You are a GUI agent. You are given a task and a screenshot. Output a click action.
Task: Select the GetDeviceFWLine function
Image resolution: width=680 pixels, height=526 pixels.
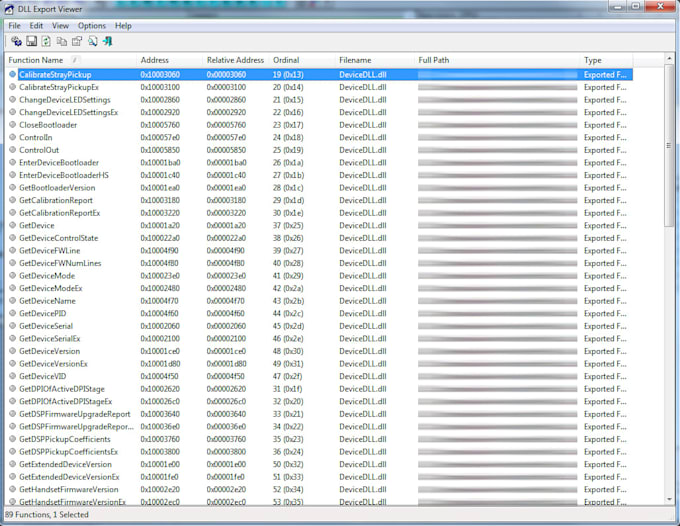point(49,251)
